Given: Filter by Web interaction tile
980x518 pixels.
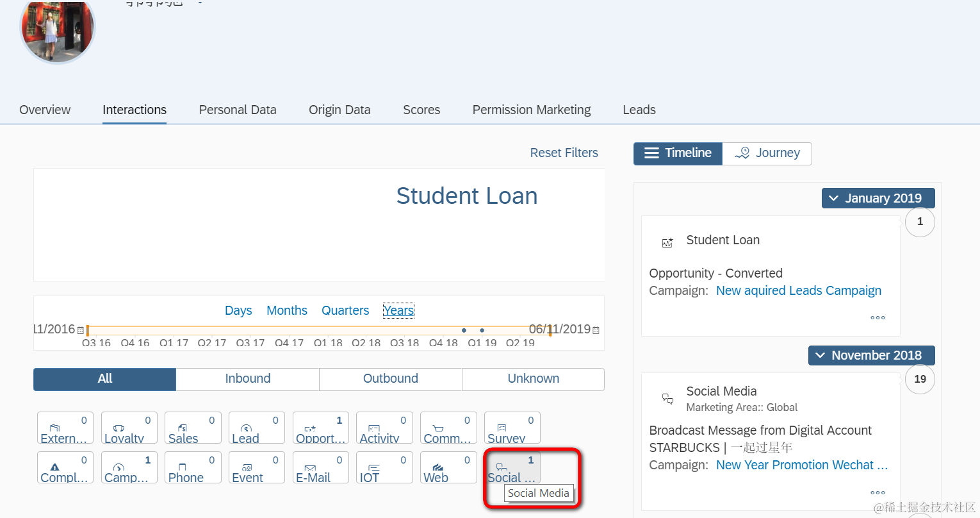Looking at the screenshot, I should click(448, 467).
